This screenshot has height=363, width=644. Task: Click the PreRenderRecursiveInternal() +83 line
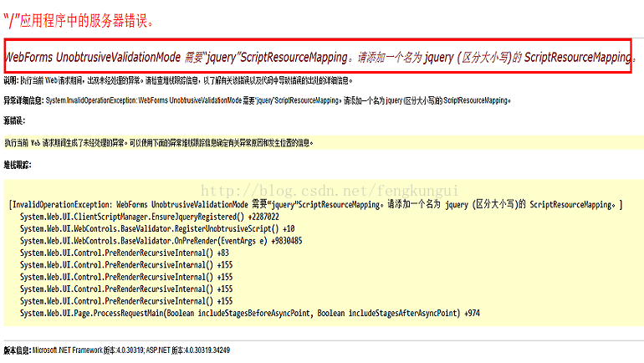[125, 253]
